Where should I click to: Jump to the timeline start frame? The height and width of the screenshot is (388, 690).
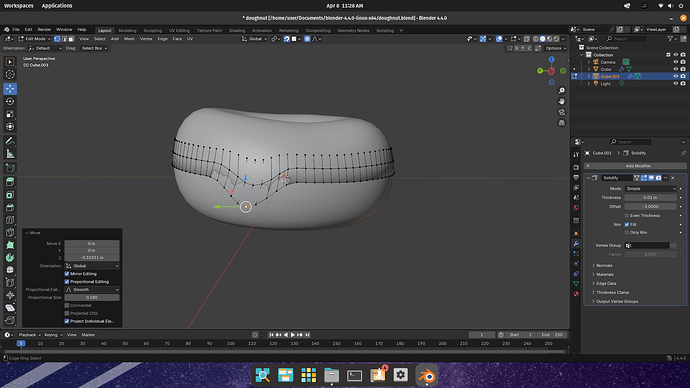[x=272, y=335]
